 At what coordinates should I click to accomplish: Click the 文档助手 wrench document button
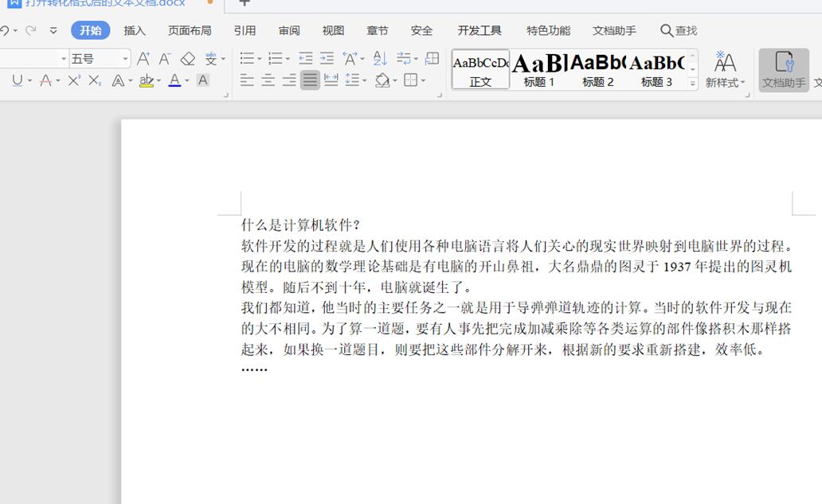pyautogui.click(x=784, y=70)
